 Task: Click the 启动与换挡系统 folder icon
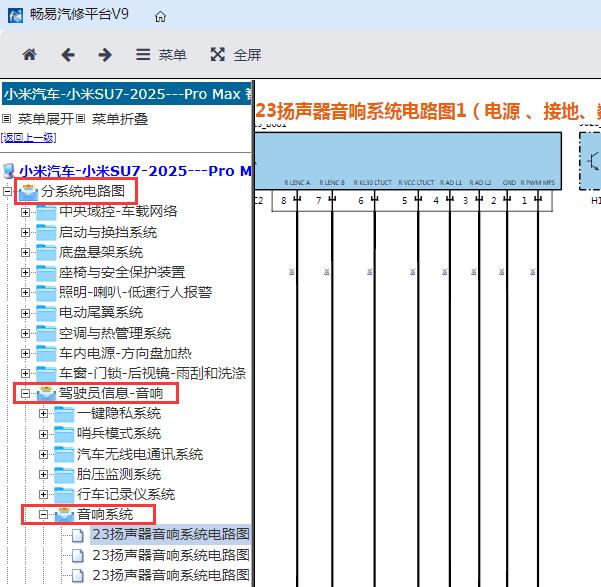[x=46, y=232]
